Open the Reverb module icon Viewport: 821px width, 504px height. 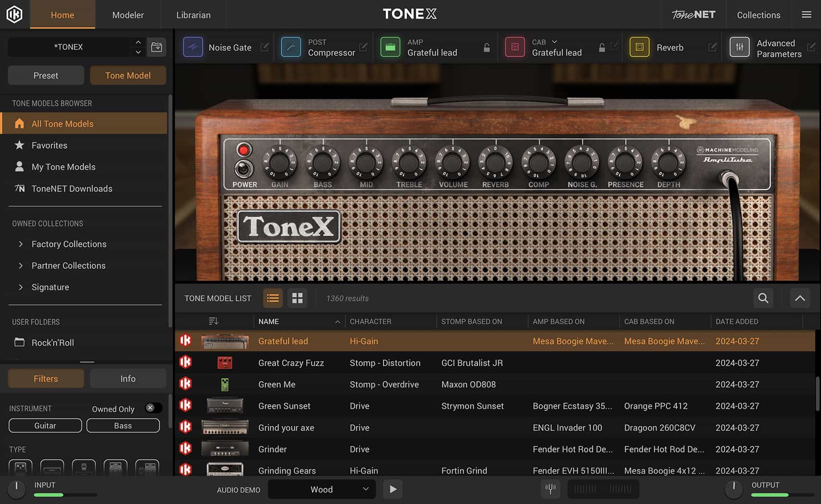coord(639,47)
